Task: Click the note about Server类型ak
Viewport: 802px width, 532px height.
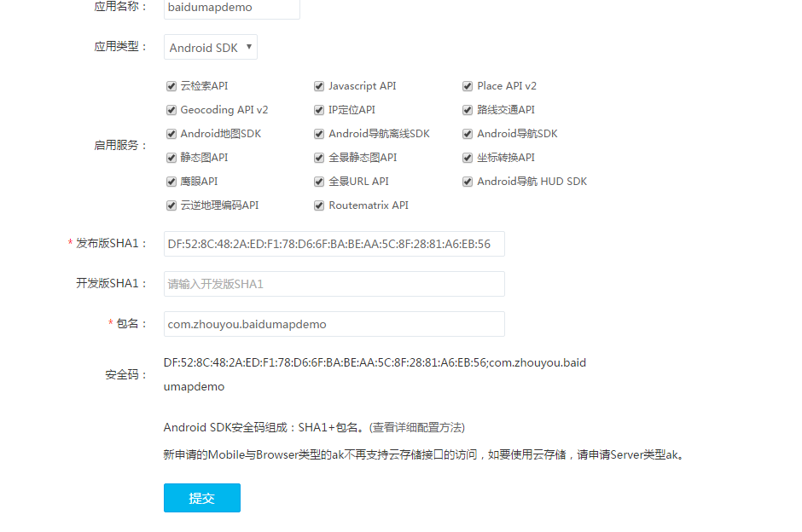Action: [x=425, y=454]
